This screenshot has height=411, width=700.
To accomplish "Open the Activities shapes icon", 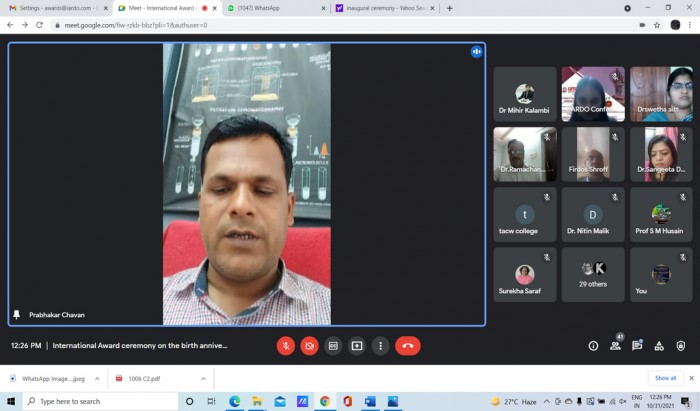I will click(659, 346).
